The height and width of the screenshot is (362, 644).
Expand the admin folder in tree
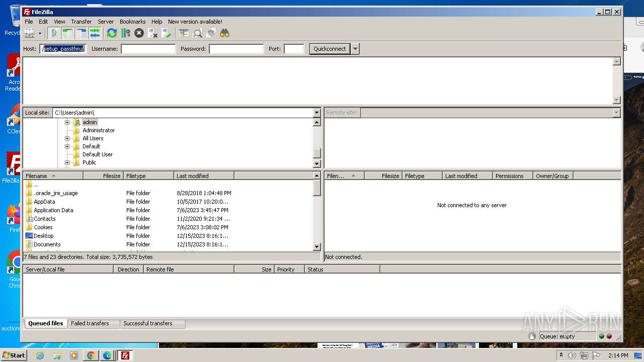(67, 122)
